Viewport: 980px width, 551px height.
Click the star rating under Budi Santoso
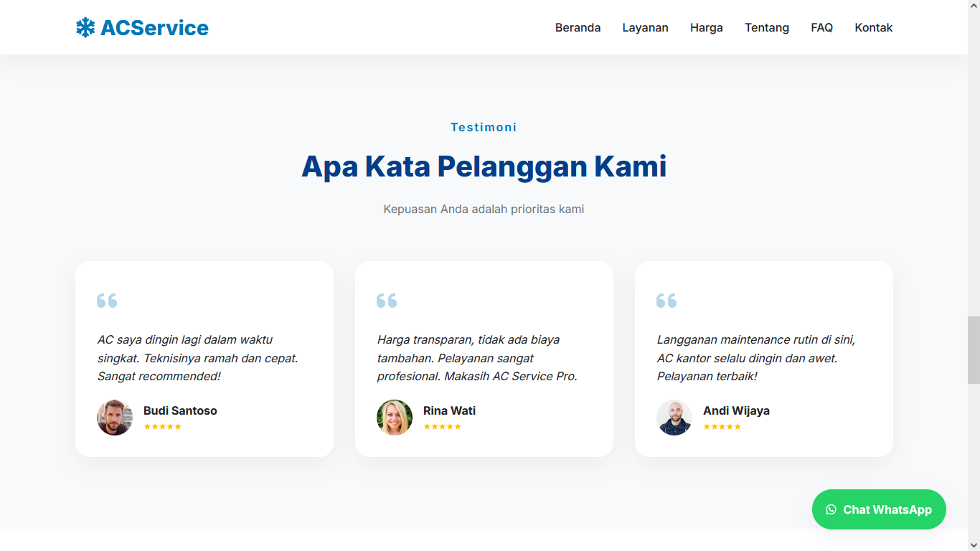(162, 427)
